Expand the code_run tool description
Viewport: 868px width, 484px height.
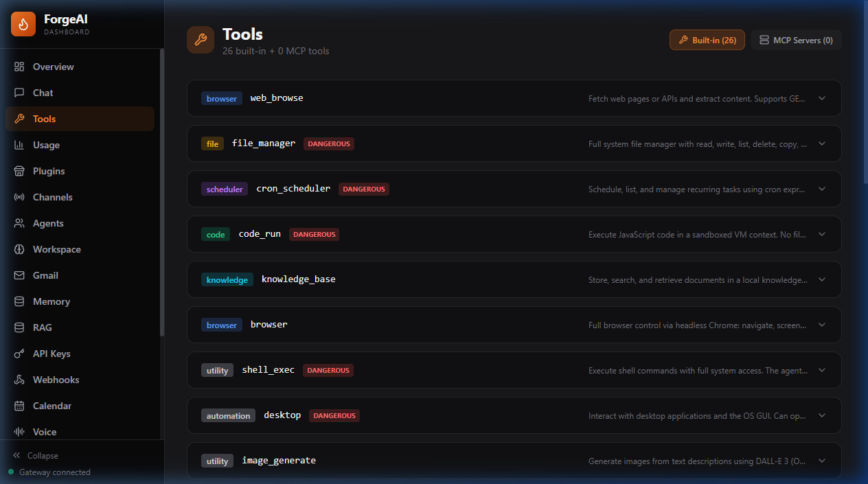click(821, 234)
